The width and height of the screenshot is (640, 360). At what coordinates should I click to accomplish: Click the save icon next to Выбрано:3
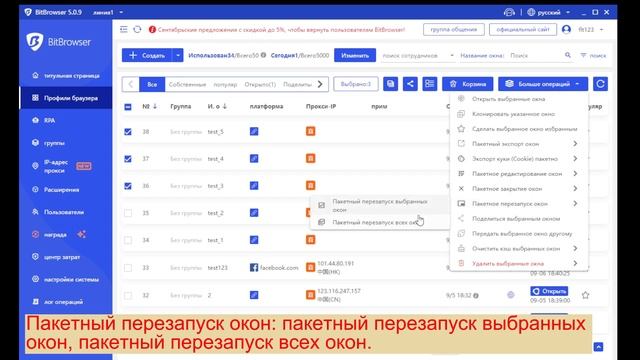click(391, 84)
